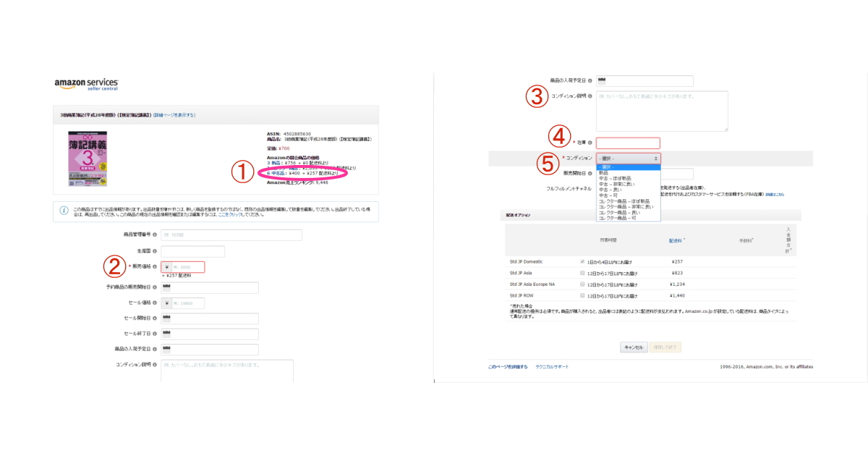This screenshot has height=456, width=868.
Task: Select the highlighted - 選択 - list option
Action: pyautogui.click(x=628, y=167)
